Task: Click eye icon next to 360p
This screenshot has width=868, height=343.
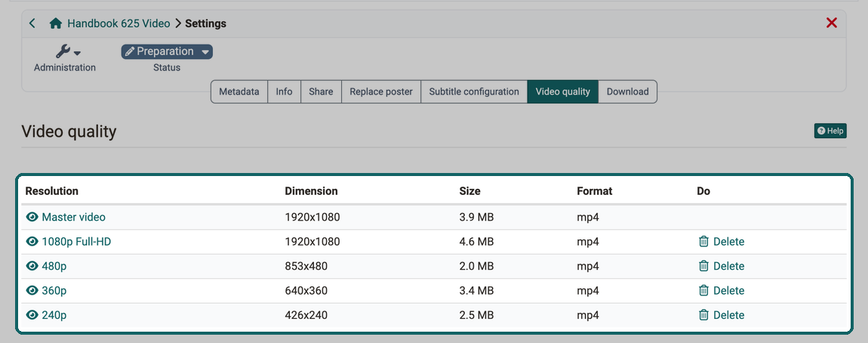Action: pos(32,290)
